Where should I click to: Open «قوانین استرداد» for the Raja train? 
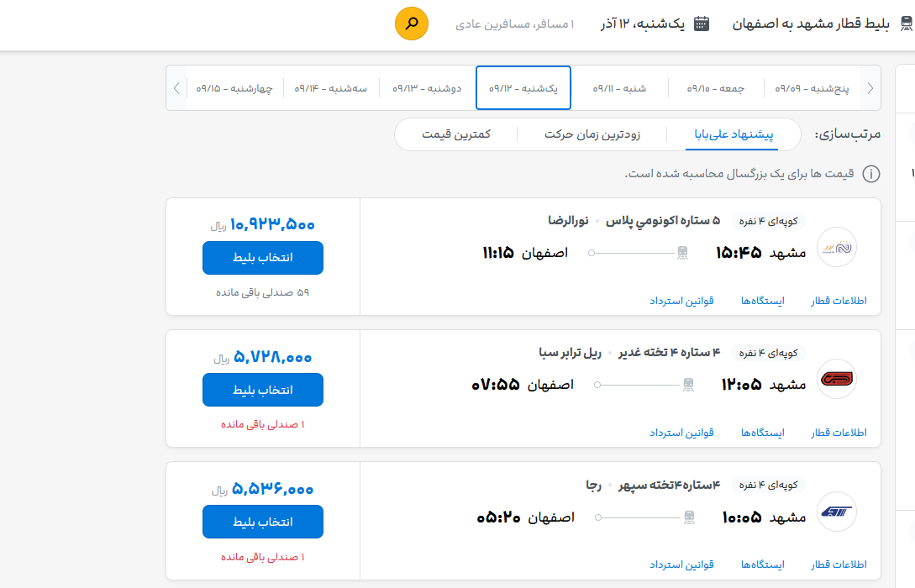[x=681, y=564]
